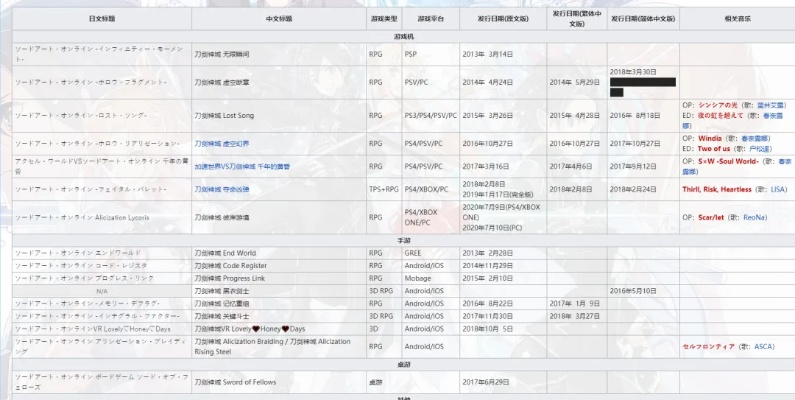Image resolution: width=795 pixels, height=400 pixels.
Task: Select the 刀剑神域 Progress Link title cell
Action: (279, 278)
